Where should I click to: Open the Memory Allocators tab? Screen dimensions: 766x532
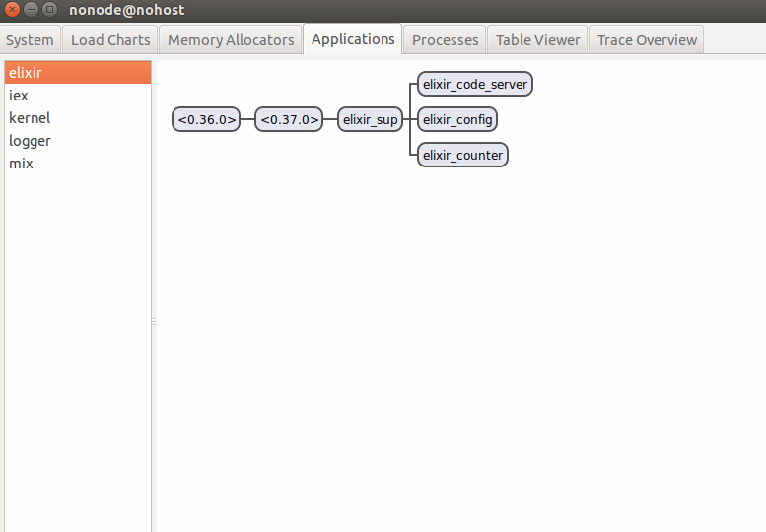(231, 40)
